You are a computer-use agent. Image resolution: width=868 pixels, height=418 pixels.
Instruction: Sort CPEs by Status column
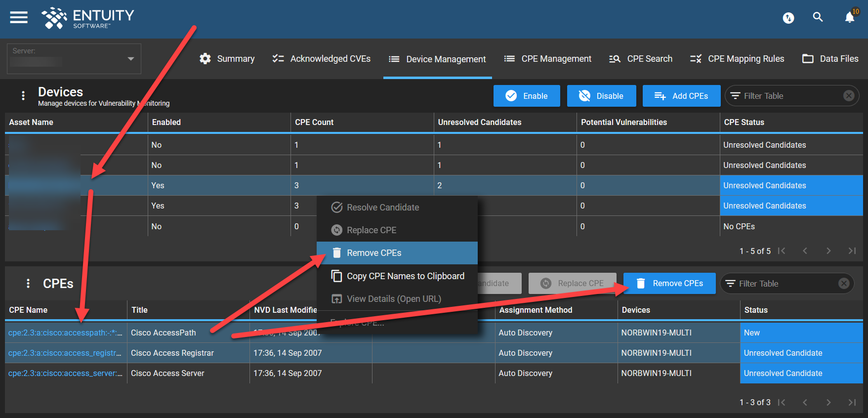(802, 310)
